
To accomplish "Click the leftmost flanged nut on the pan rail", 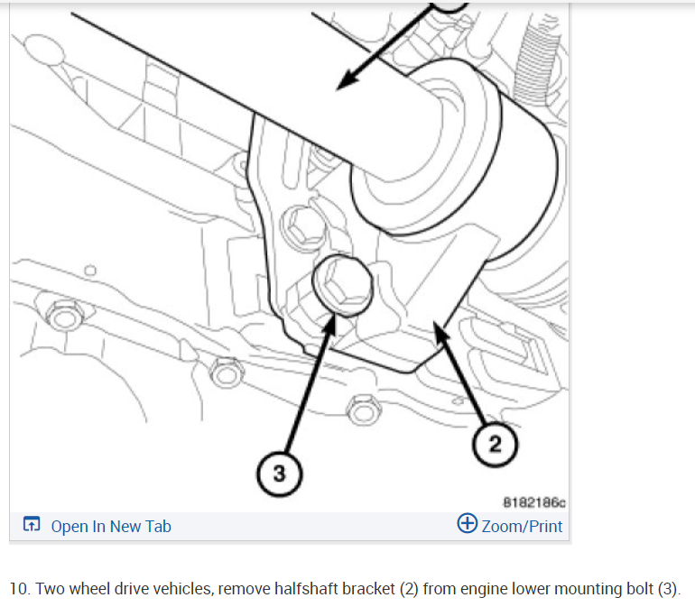I will tap(65, 315).
